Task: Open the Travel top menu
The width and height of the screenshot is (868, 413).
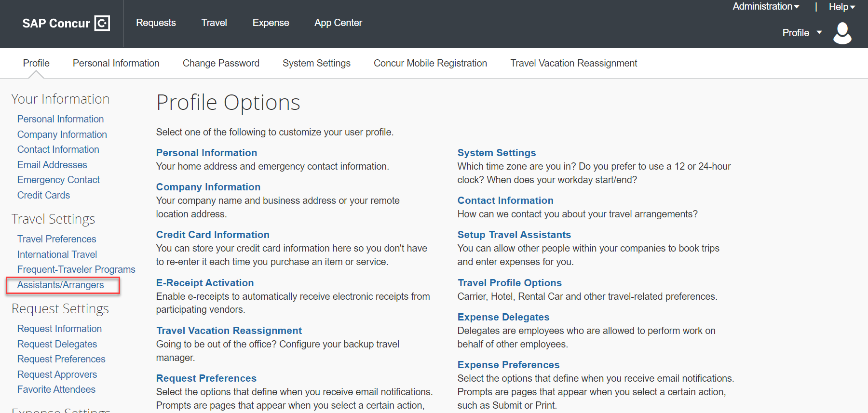Action: tap(214, 23)
